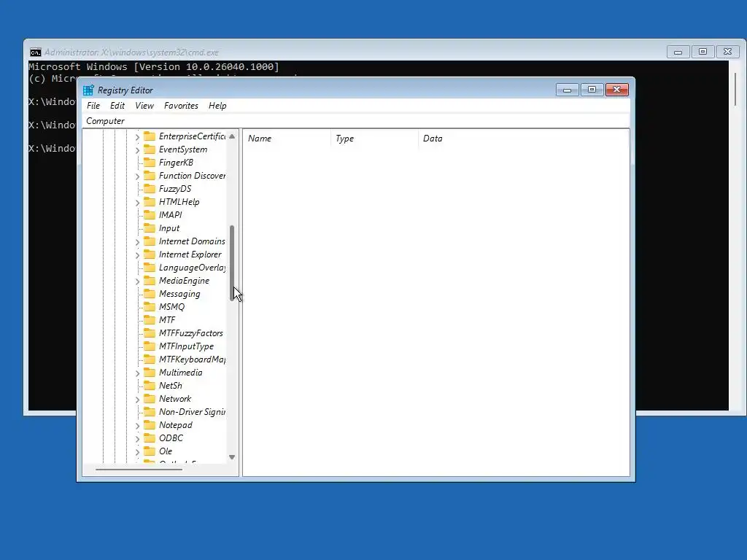Minimize the Registry Editor window
This screenshot has height=560, width=747.
(x=567, y=90)
